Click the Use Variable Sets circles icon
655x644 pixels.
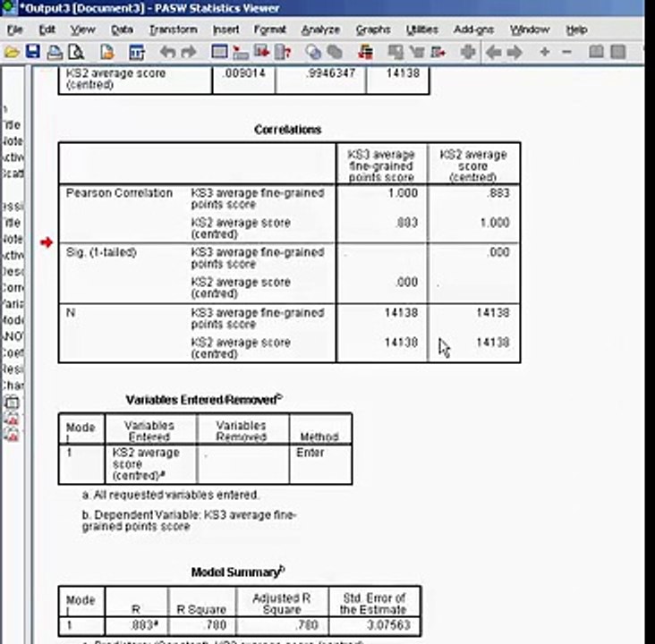(313, 52)
